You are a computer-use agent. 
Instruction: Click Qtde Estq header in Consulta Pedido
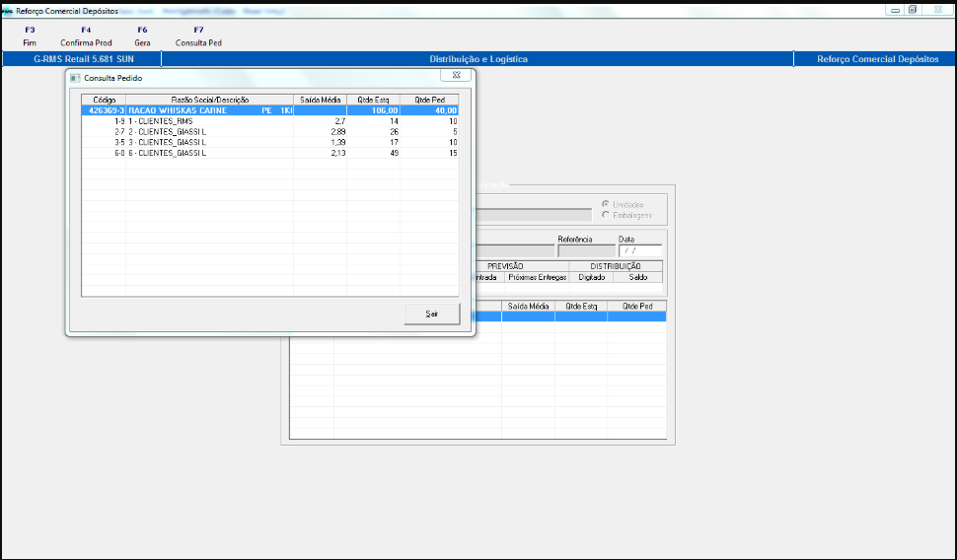[x=373, y=100]
